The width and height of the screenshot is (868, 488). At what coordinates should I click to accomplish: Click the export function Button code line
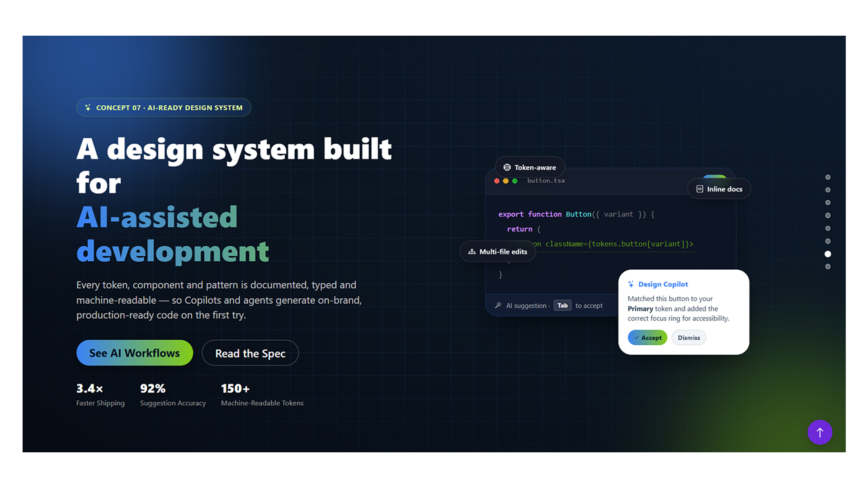coord(576,214)
